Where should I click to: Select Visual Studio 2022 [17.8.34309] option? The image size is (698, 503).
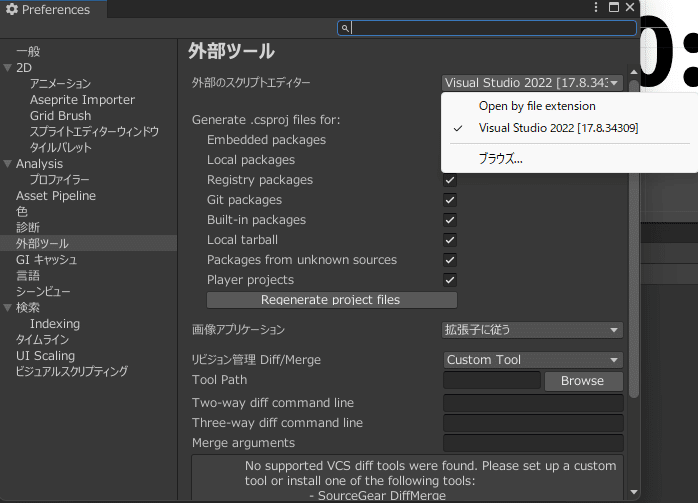pyautogui.click(x=558, y=128)
